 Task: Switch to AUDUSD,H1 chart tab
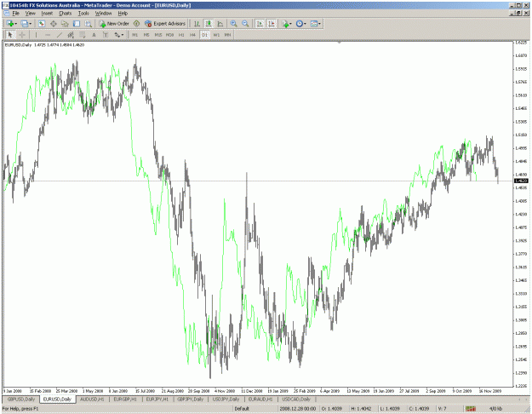[92, 399]
